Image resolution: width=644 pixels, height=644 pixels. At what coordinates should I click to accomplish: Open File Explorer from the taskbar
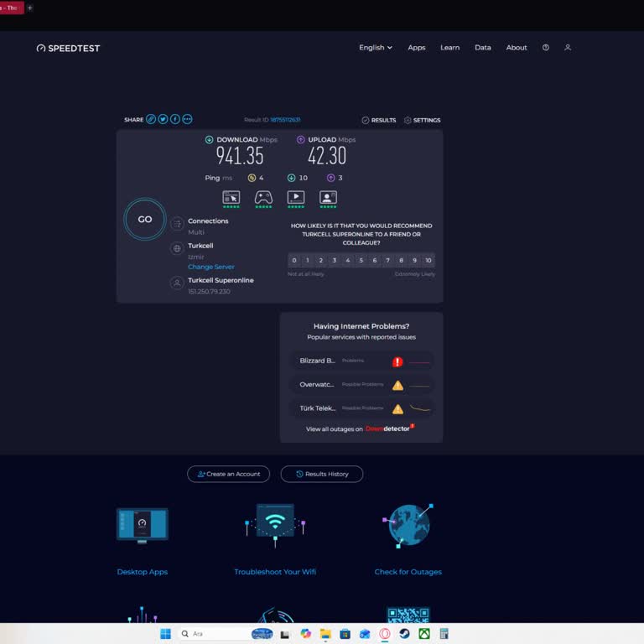click(325, 634)
